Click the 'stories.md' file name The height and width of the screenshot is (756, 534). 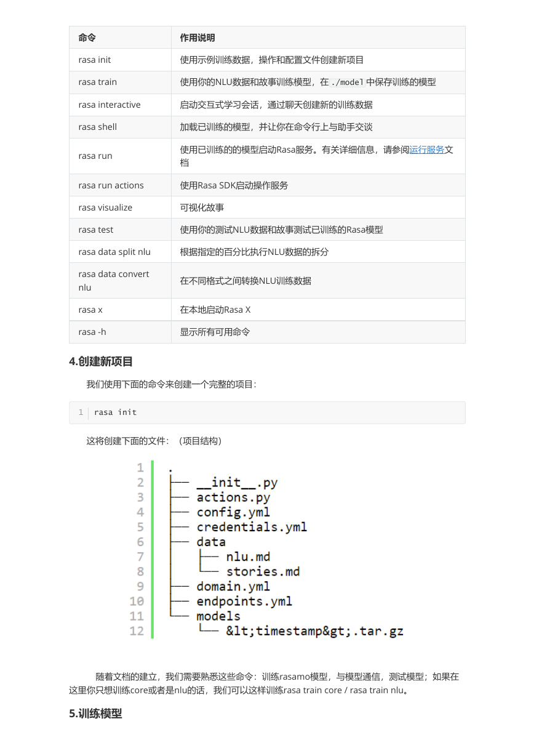pos(263,571)
